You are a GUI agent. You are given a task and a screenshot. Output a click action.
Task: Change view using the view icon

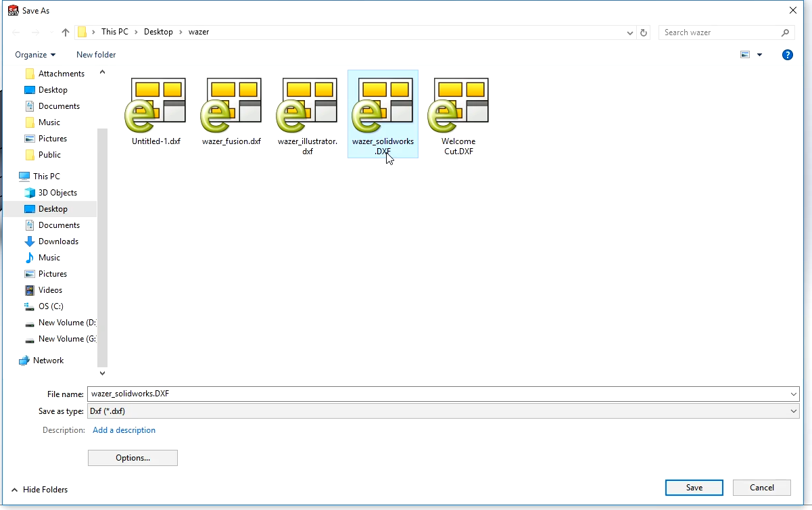[745, 55]
